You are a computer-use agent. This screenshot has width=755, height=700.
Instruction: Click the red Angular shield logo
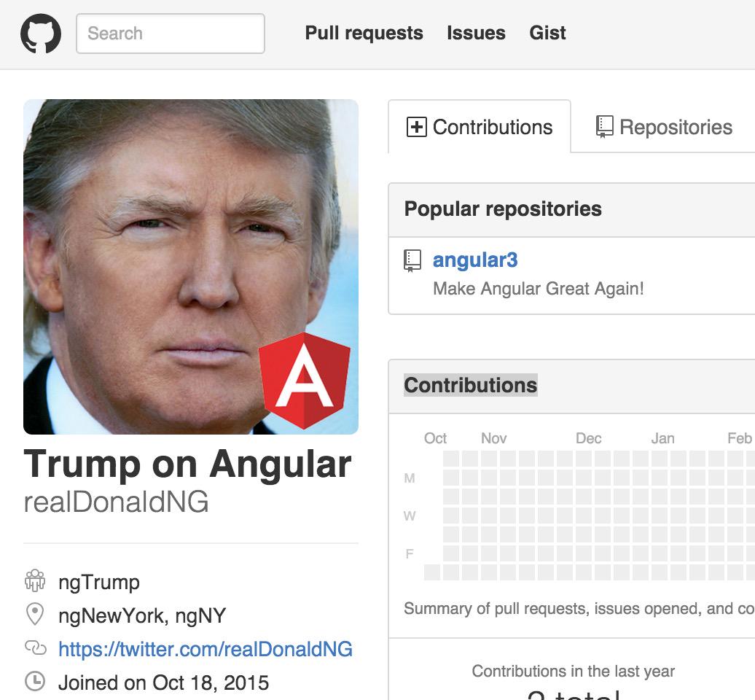tap(305, 380)
